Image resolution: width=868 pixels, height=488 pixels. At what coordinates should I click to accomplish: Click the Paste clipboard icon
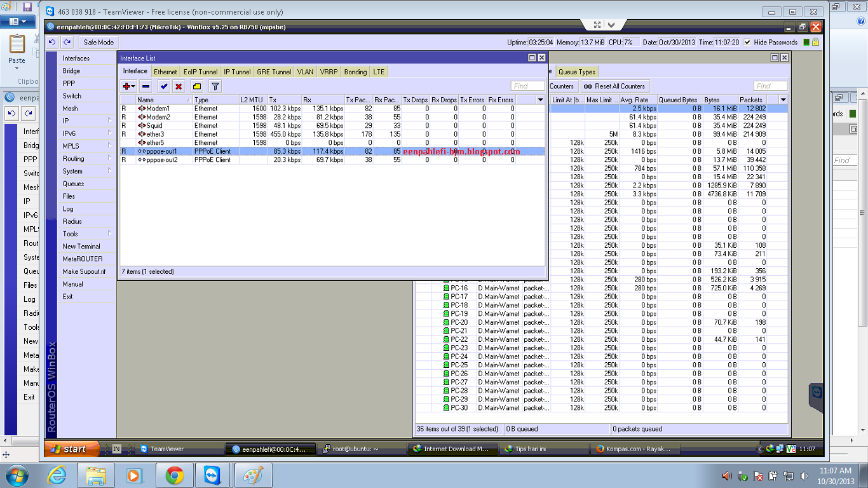[17, 44]
